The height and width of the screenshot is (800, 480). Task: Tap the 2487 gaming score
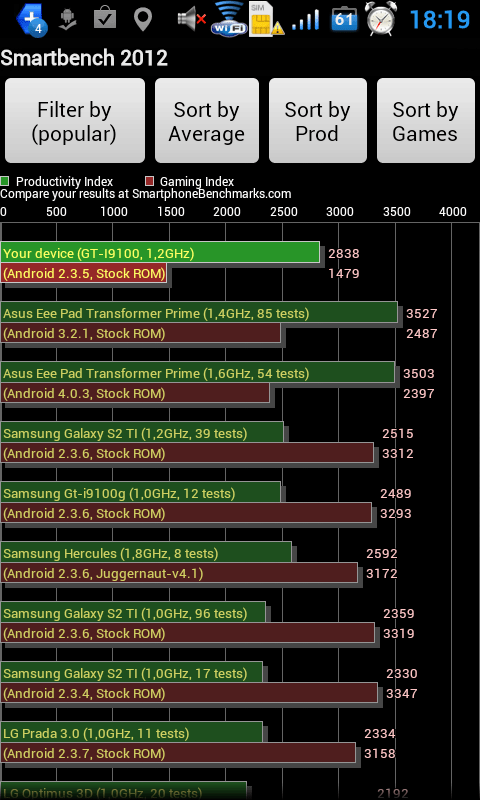pyautogui.click(x=421, y=334)
